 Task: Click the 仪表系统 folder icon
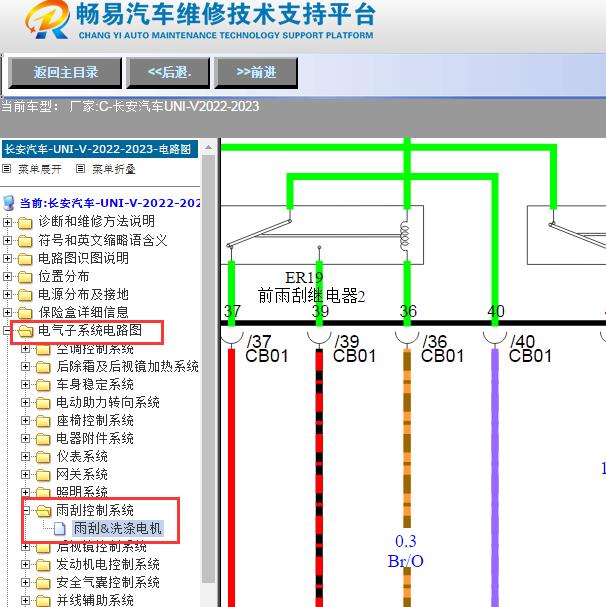coord(43,458)
